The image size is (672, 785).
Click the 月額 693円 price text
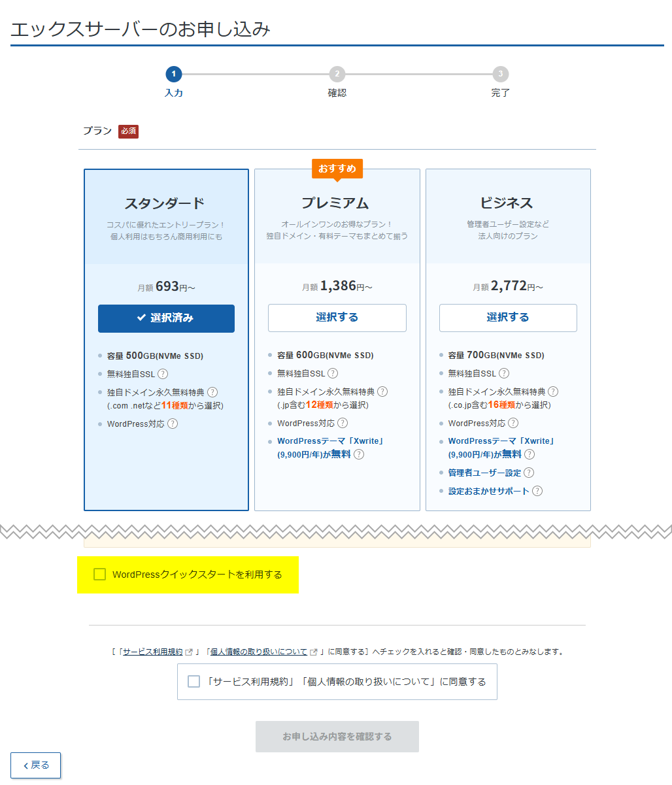point(166,287)
